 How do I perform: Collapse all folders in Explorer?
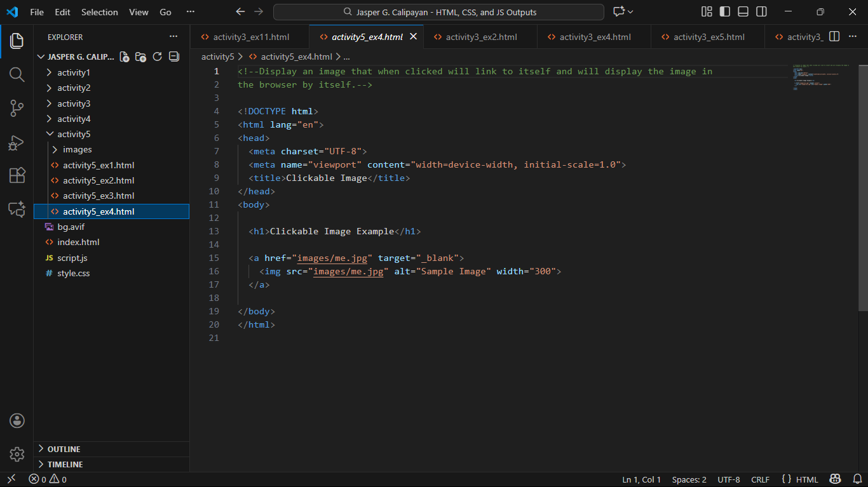point(173,57)
